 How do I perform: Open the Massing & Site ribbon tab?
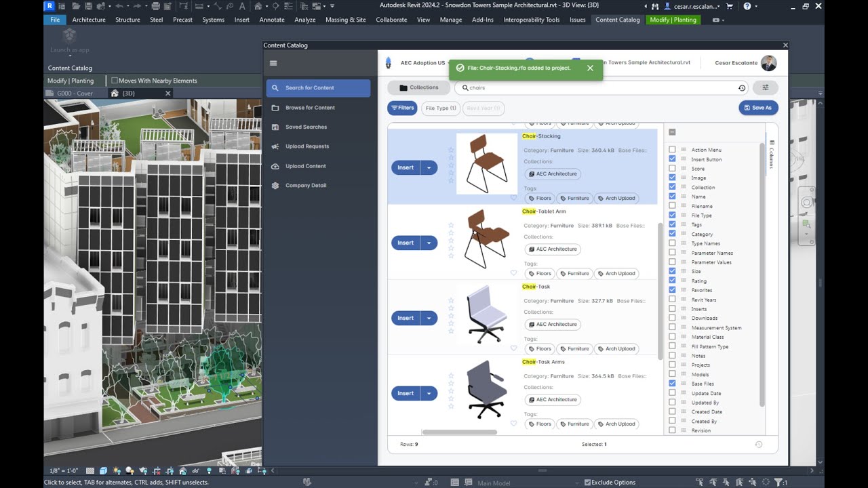[x=346, y=20]
